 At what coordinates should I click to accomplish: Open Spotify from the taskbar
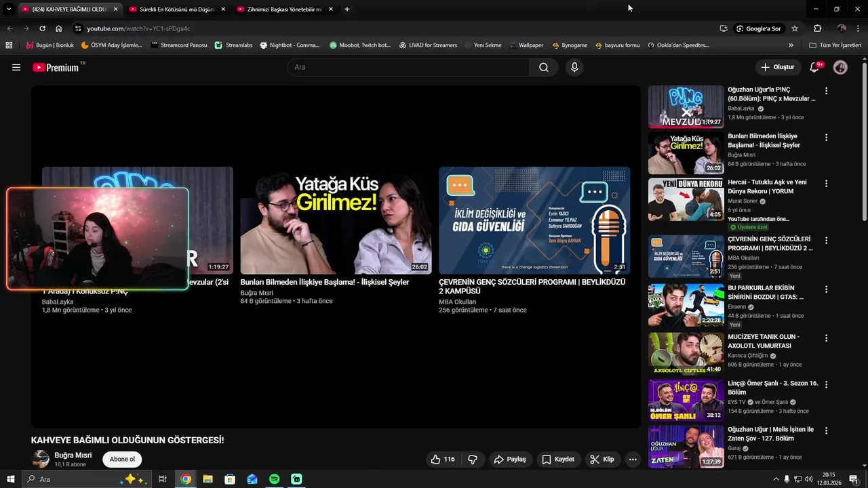pyautogui.click(x=274, y=479)
